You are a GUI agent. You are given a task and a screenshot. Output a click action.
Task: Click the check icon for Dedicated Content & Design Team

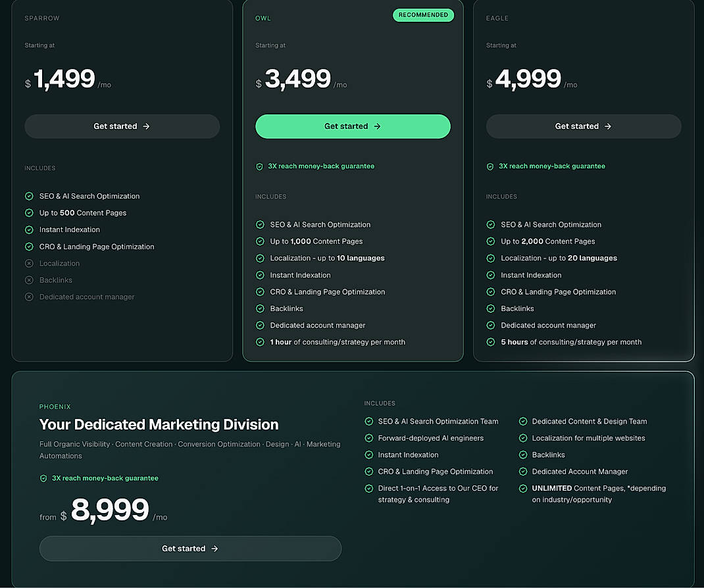pyautogui.click(x=523, y=422)
